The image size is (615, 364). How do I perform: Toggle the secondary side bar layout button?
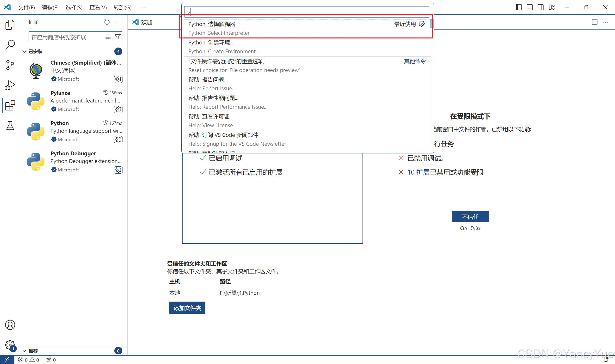click(x=541, y=7)
